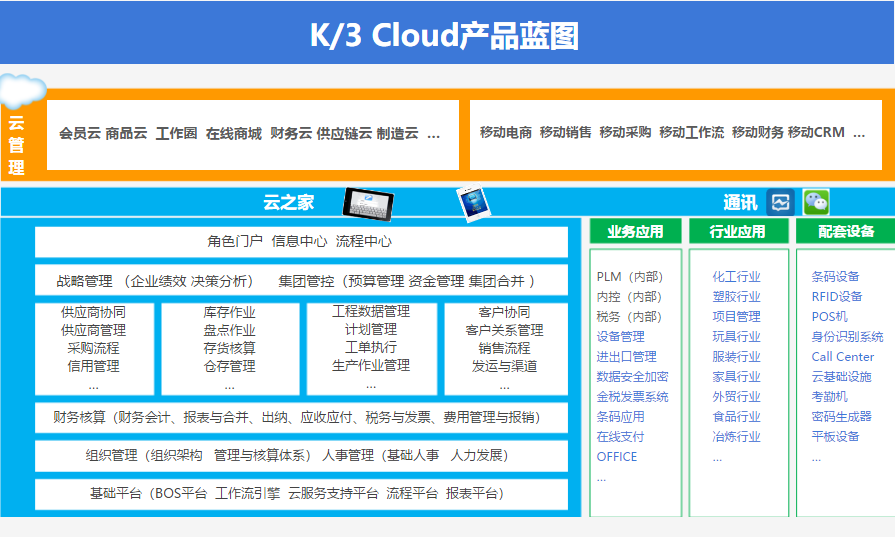This screenshot has width=895, height=537.
Task: Click 信息中心 in the portal row
Action: [299, 241]
